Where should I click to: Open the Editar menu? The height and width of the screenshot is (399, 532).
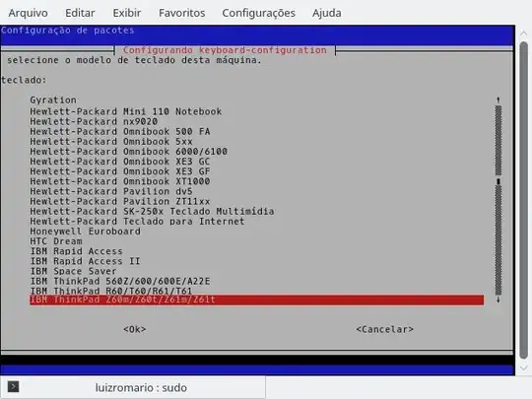[80, 13]
